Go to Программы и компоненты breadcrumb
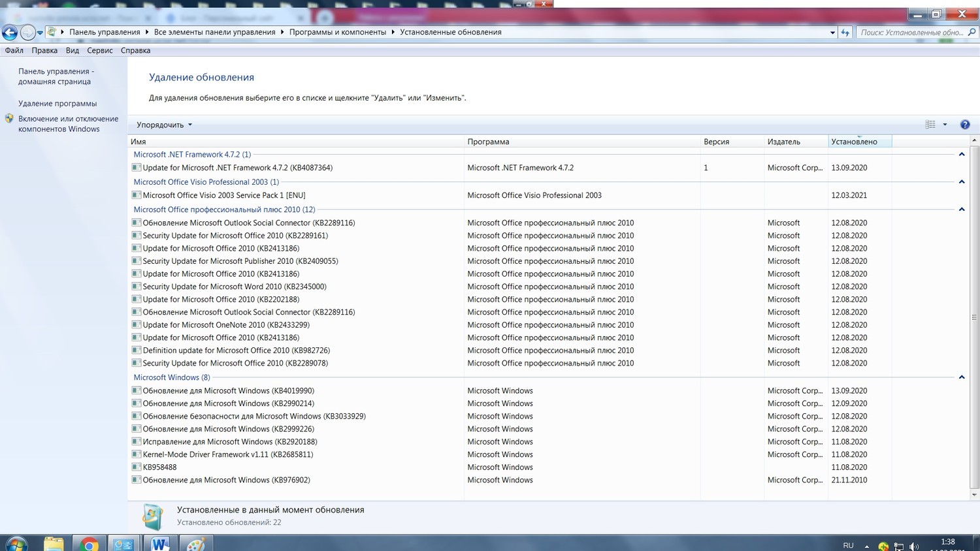 [x=338, y=32]
